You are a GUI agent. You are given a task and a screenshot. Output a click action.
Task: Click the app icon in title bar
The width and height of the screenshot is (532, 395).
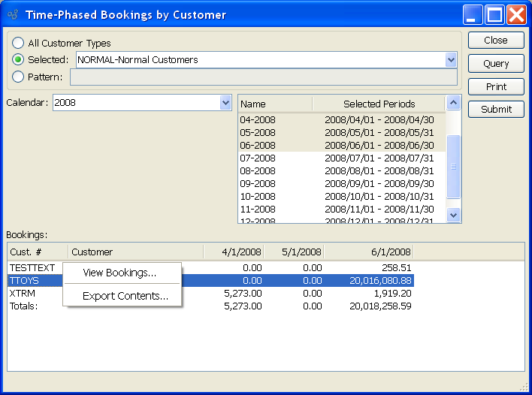tap(12, 15)
